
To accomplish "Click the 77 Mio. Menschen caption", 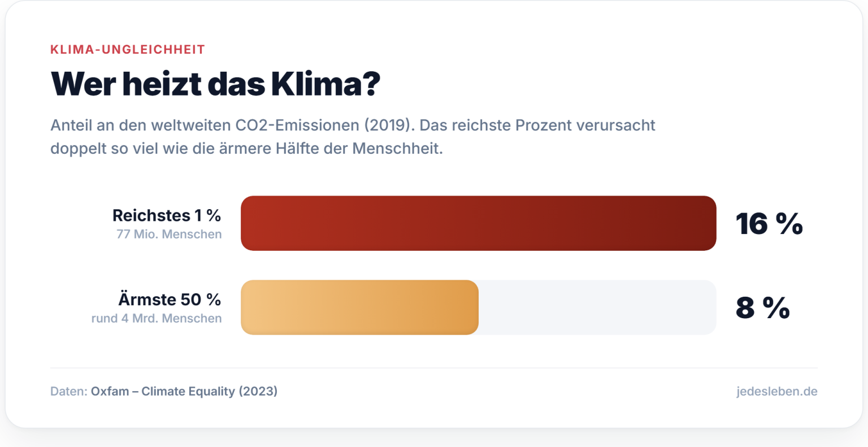I will coord(169,234).
